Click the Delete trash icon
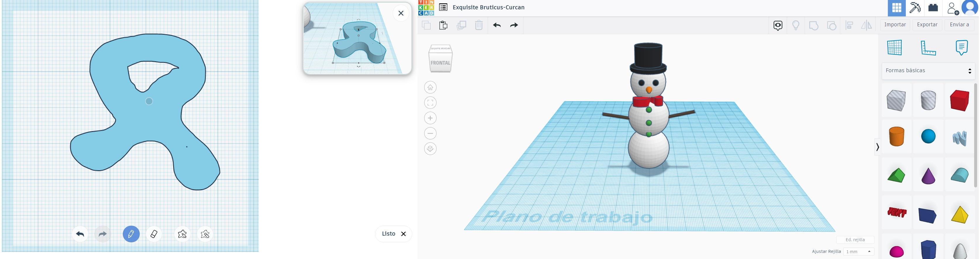 (x=479, y=25)
